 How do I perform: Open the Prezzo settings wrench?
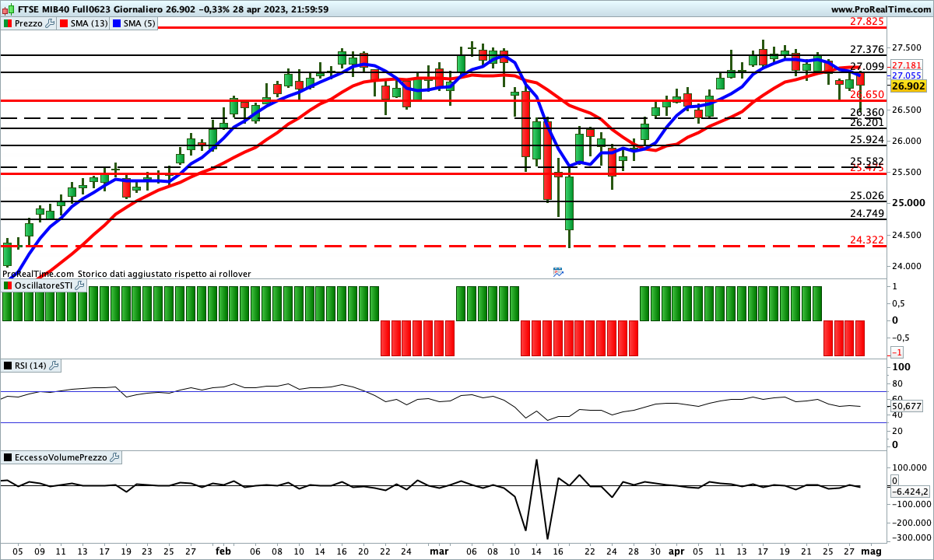[51, 23]
